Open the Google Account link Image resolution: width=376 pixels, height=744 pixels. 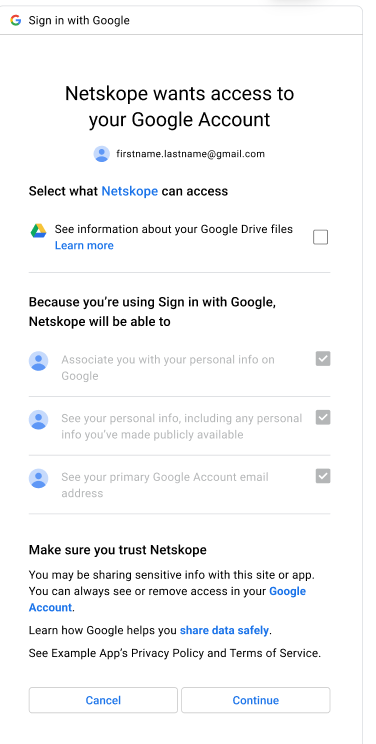[x=167, y=599]
